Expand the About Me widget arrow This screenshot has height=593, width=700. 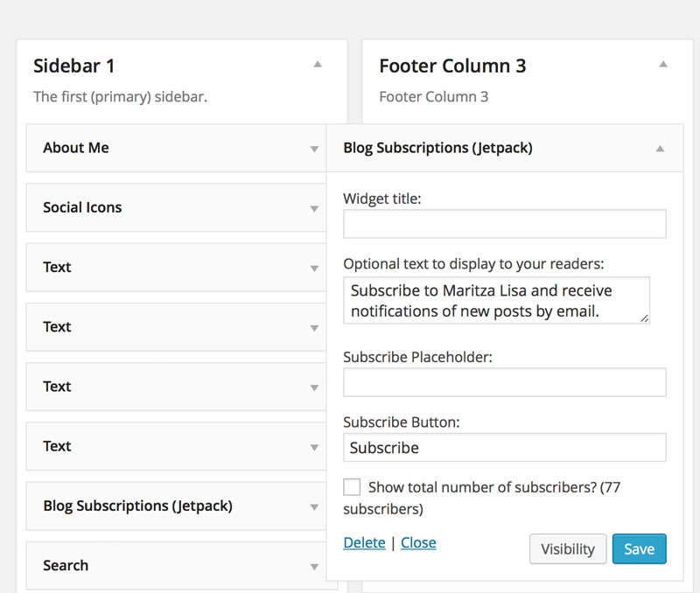pos(314,149)
